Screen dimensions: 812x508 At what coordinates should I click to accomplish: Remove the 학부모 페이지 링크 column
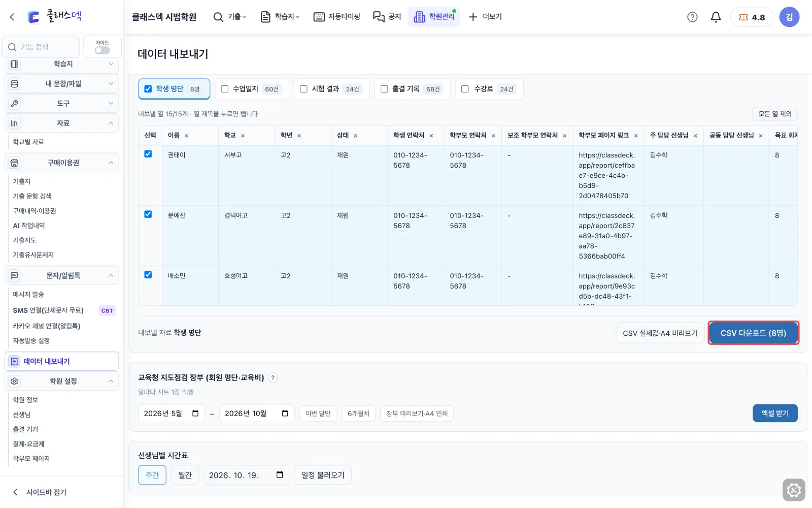pos(635,136)
